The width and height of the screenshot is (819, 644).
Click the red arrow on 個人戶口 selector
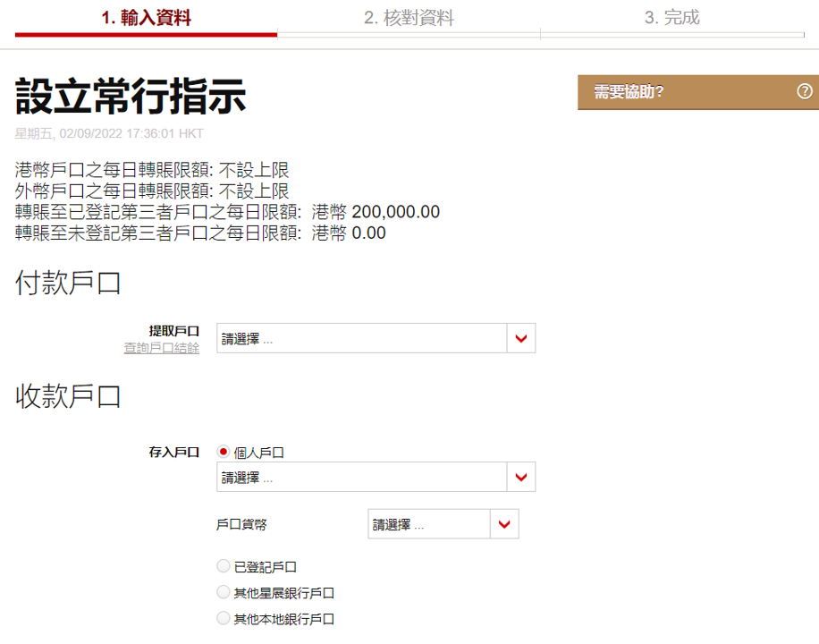(x=521, y=477)
